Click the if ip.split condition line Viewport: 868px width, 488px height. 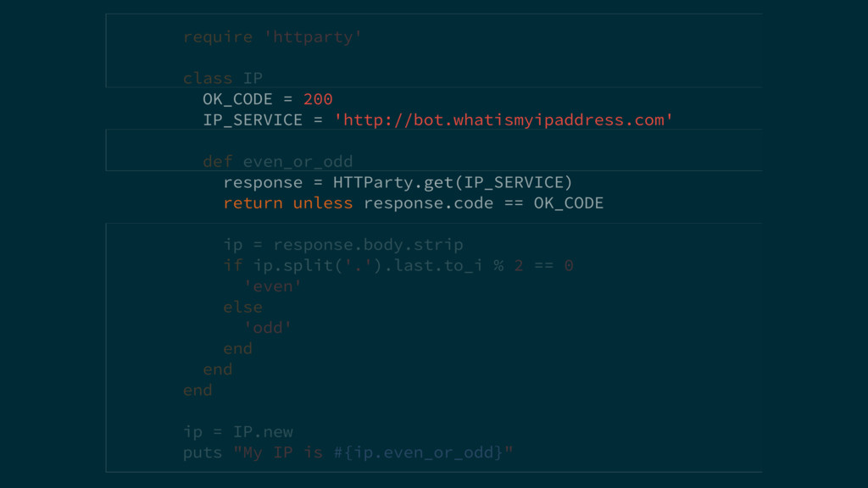[398, 265]
